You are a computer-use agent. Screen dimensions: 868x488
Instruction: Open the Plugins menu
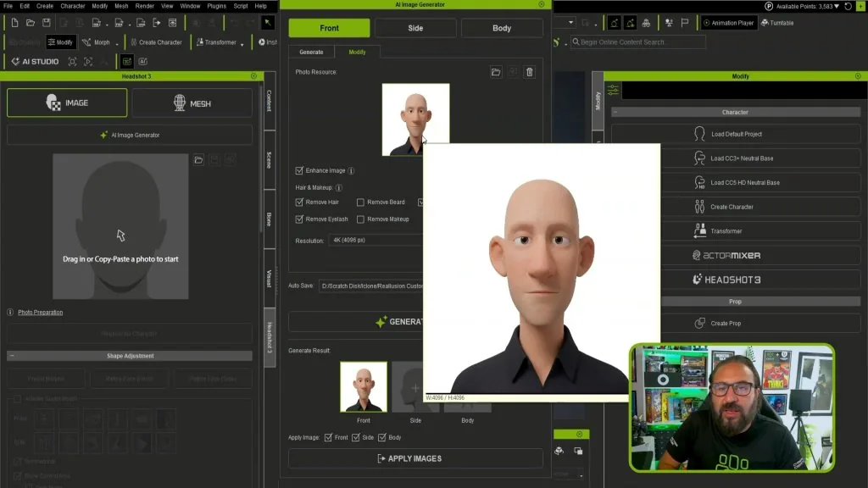216,6
